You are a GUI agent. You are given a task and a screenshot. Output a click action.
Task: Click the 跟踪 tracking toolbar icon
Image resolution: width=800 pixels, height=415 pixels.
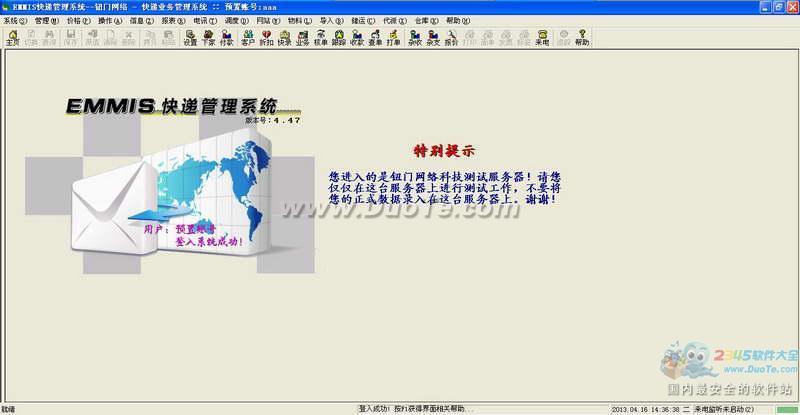339,38
